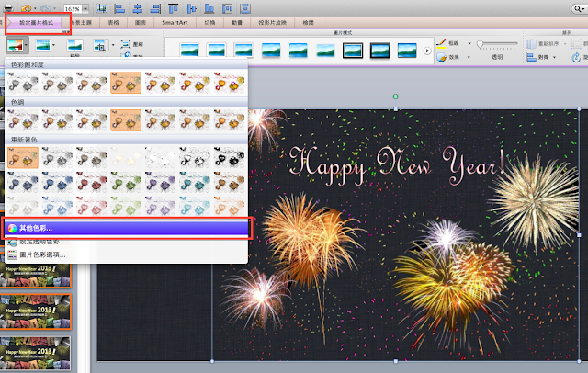Open the 162% zoom level dropdown

85,8
